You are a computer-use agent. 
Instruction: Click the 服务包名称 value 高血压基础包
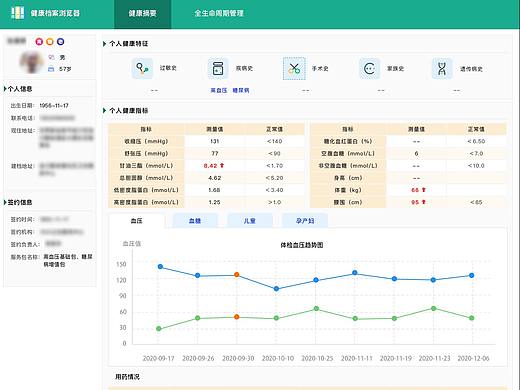pos(60,257)
